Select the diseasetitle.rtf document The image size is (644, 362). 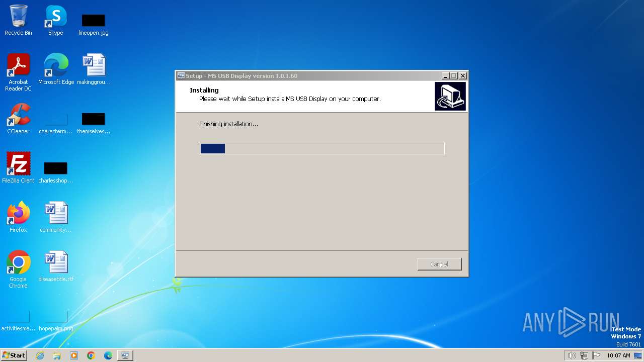56,266
